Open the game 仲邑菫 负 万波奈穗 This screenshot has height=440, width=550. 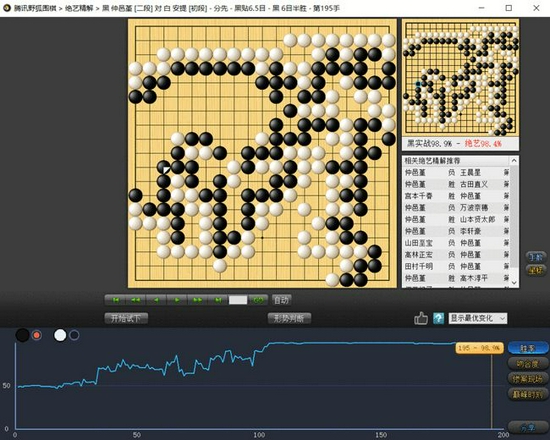[x=456, y=208]
